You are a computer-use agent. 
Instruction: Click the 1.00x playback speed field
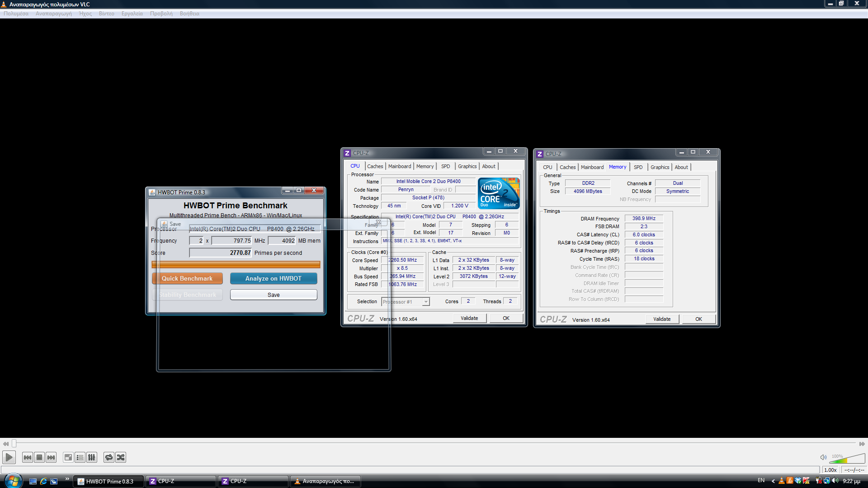pos(830,470)
